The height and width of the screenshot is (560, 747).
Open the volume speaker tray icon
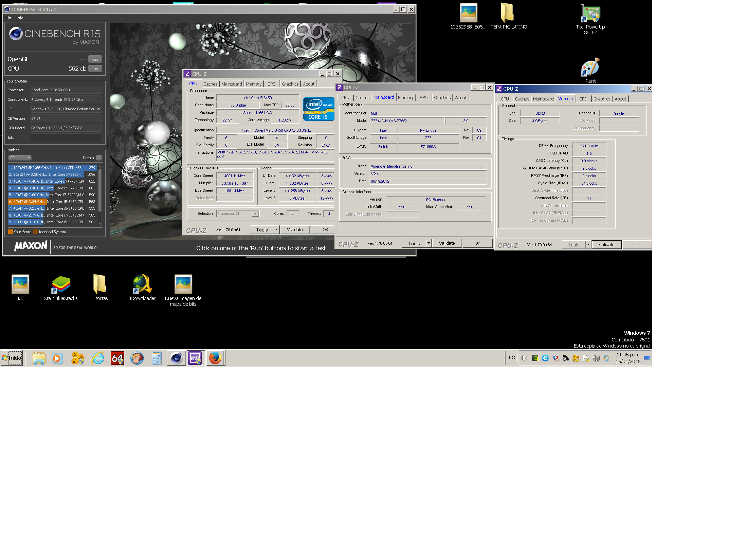click(525, 358)
